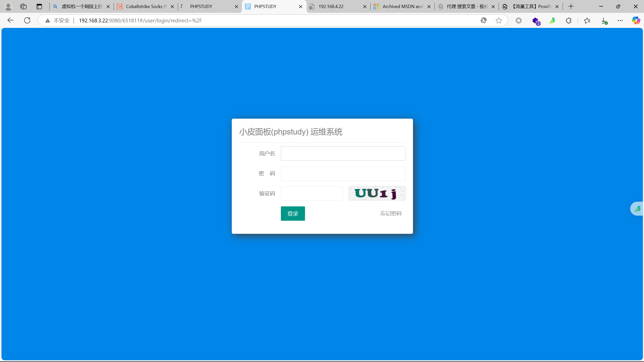644x362 pixels.
Task: Click the green 登录 login button
Action: click(293, 213)
